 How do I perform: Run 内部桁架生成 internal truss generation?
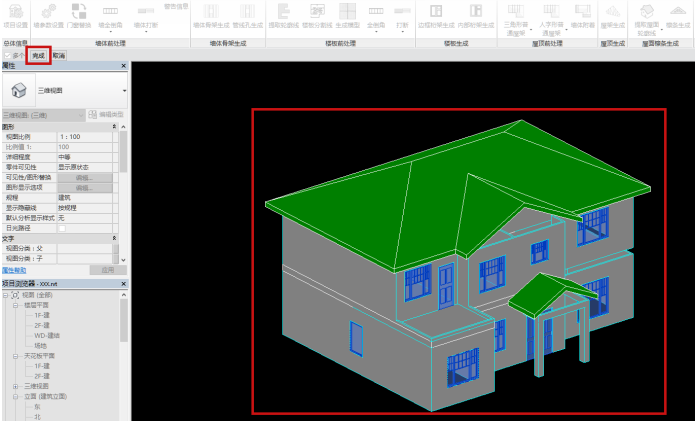click(476, 17)
